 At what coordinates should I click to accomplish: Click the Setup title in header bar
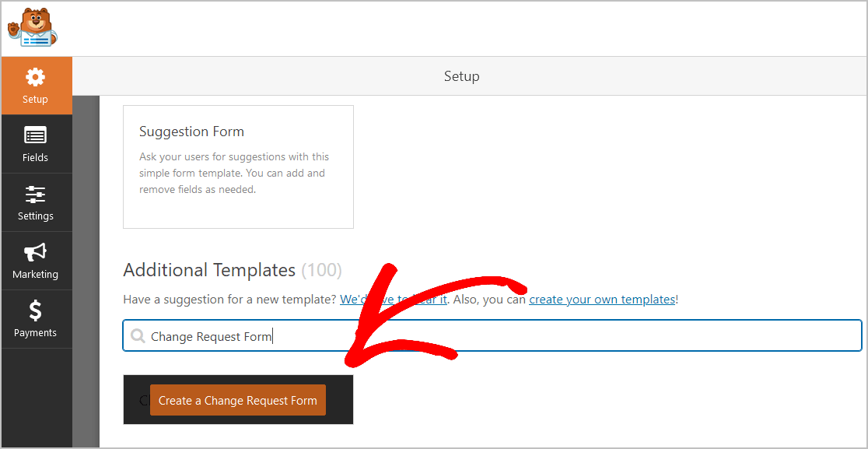(x=462, y=75)
